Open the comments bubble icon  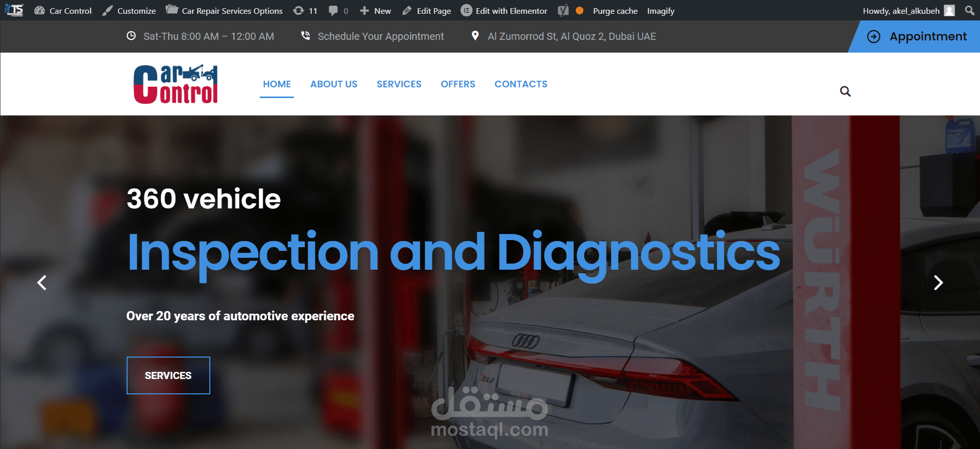tap(333, 11)
